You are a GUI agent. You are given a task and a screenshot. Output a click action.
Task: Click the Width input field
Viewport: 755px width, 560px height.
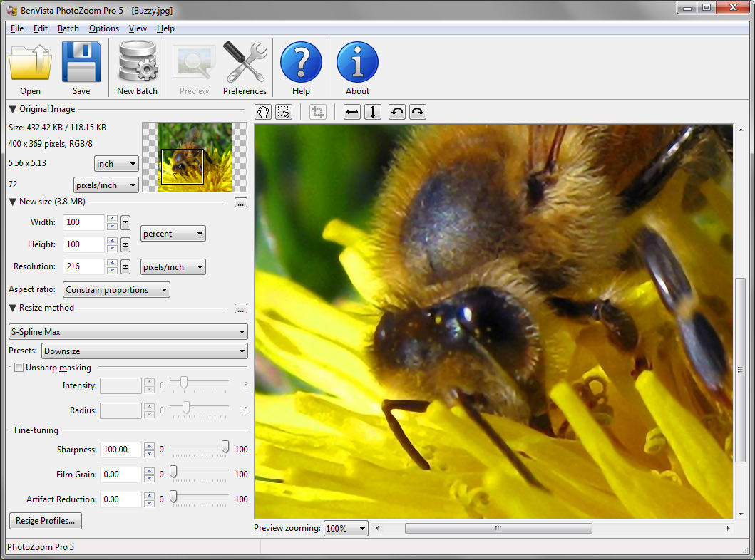coord(83,222)
